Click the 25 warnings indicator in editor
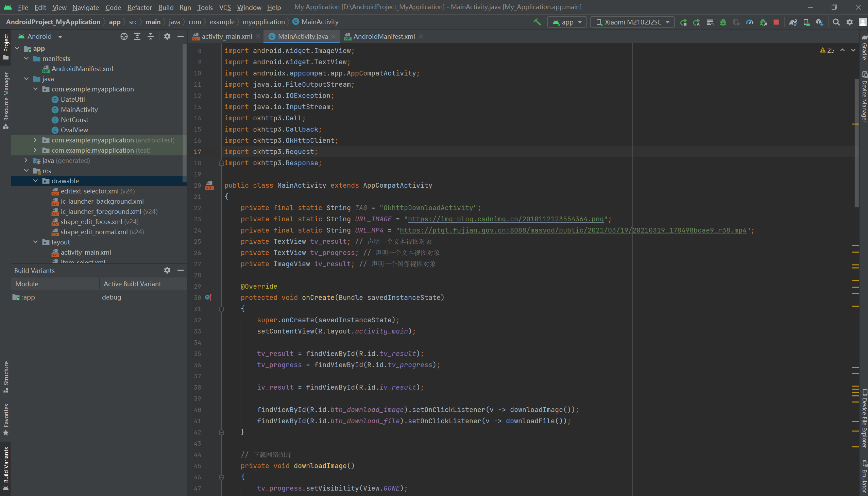Screen dimensions: 868x496 point(827,50)
